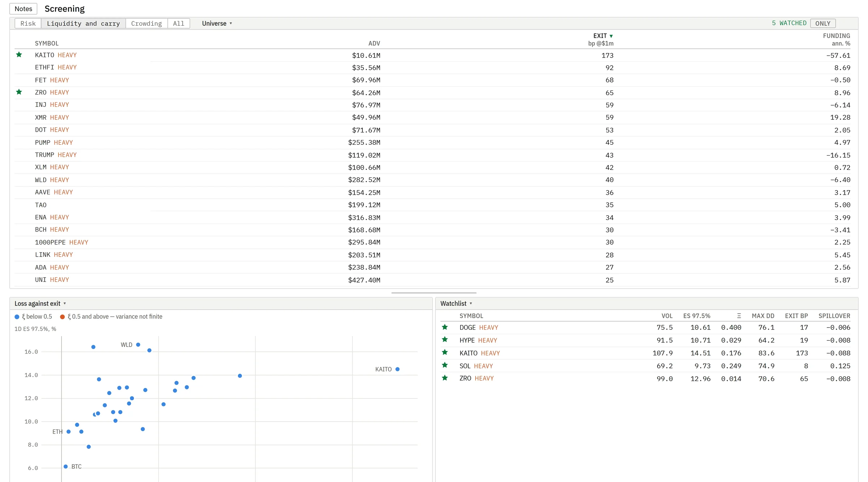This screenshot has width=868, height=482.
Task: Click the EXIT sort arrow indicator
Action: [611, 36]
